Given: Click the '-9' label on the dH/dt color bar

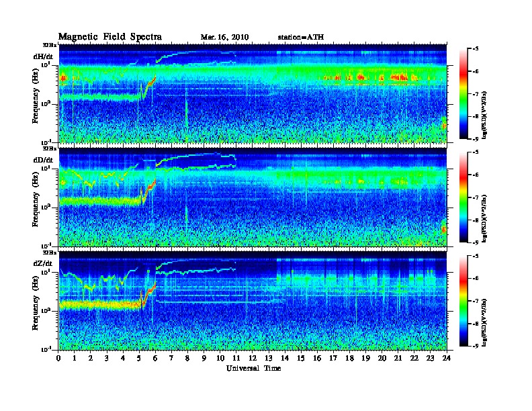Looking at the screenshot, I should click(476, 139).
